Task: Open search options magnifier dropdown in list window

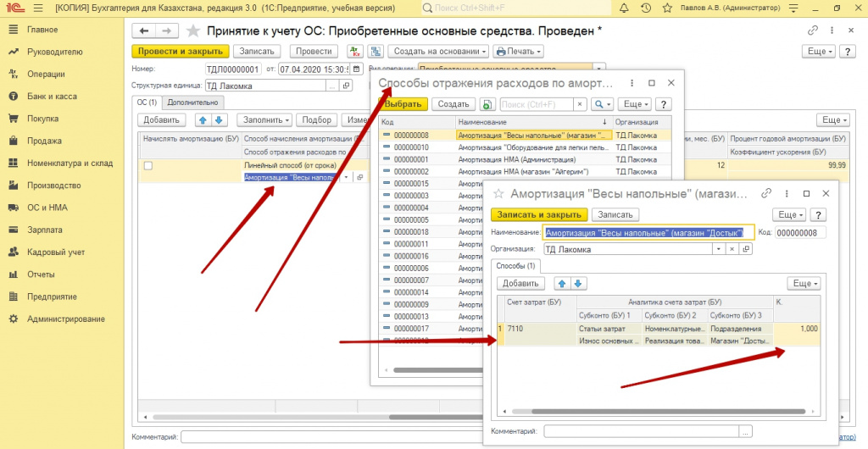Action: click(602, 104)
